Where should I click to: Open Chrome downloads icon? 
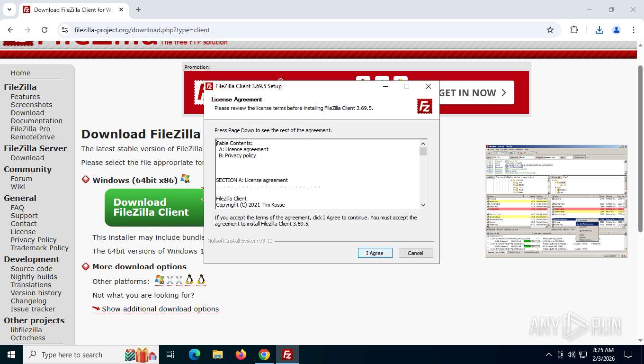[x=599, y=30]
